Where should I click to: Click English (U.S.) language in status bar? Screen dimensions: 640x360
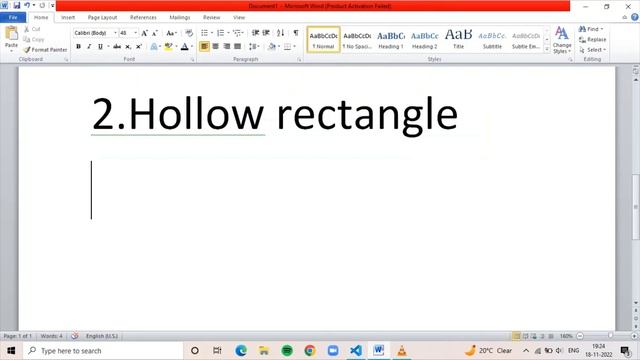coord(102,336)
